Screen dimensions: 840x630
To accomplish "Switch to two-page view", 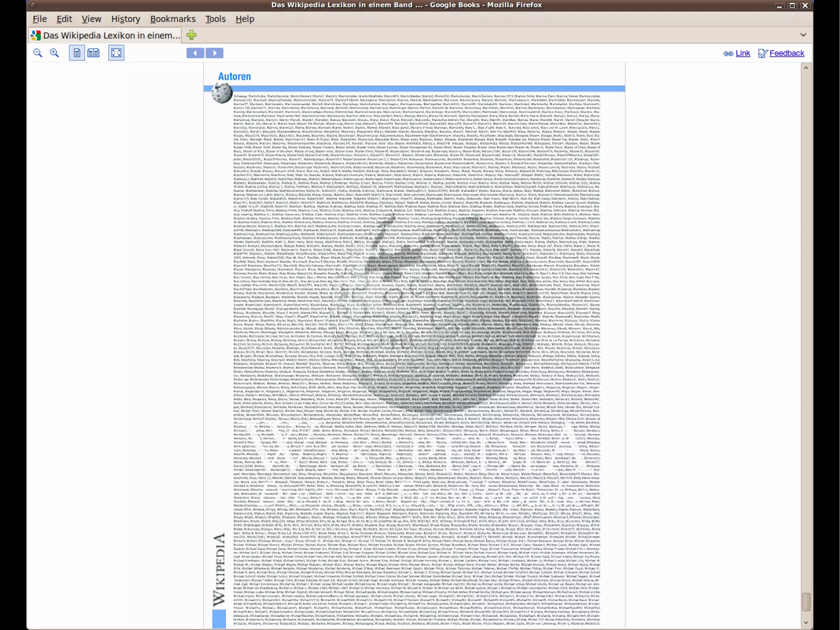I will coord(94,53).
